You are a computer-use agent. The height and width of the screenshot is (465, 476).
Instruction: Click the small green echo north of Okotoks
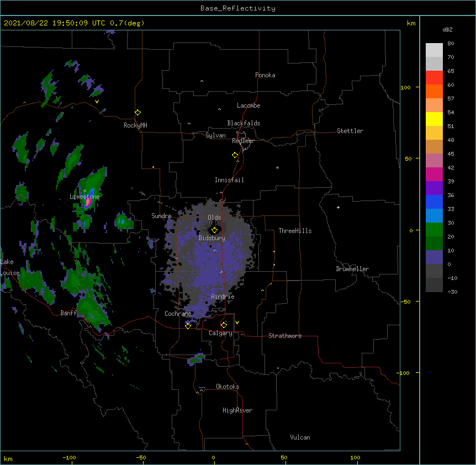pos(196,360)
